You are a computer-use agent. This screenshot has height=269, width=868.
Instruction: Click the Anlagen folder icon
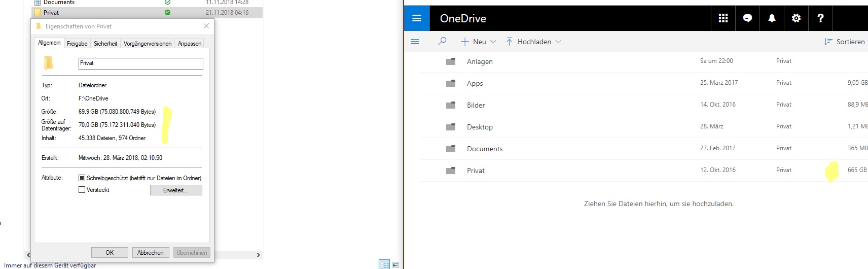pos(451,61)
